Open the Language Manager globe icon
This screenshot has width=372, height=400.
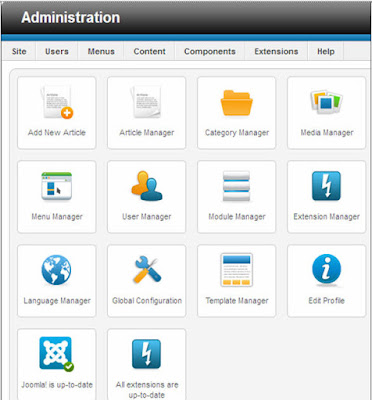pyautogui.click(x=57, y=270)
